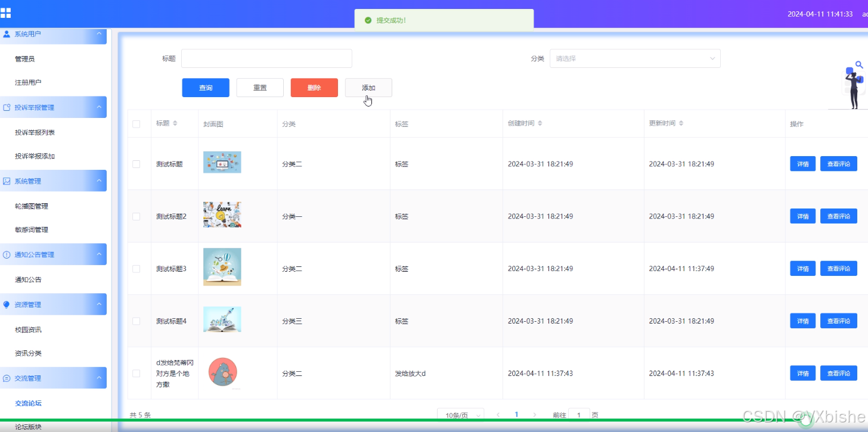Sort 标题 column using its sort arrows
The height and width of the screenshot is (432, 868).
175,123
